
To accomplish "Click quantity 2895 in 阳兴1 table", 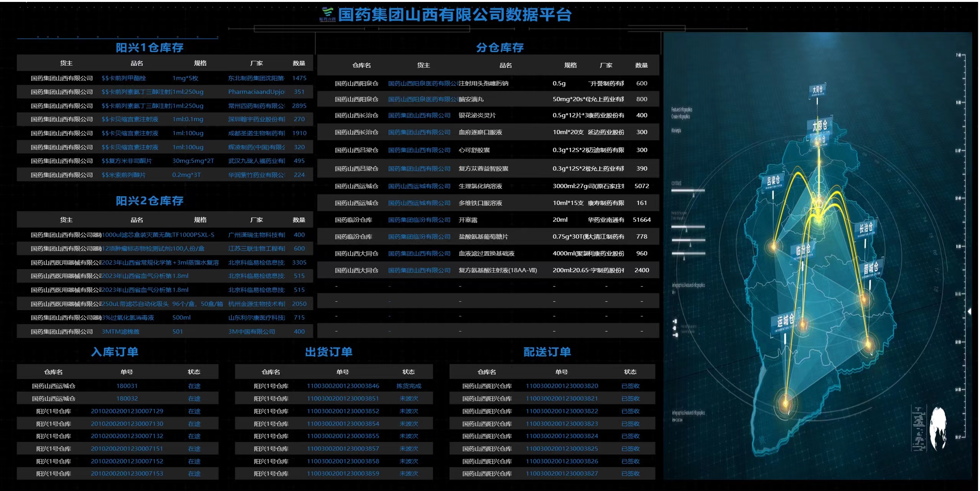I will (x=299, y=106).
